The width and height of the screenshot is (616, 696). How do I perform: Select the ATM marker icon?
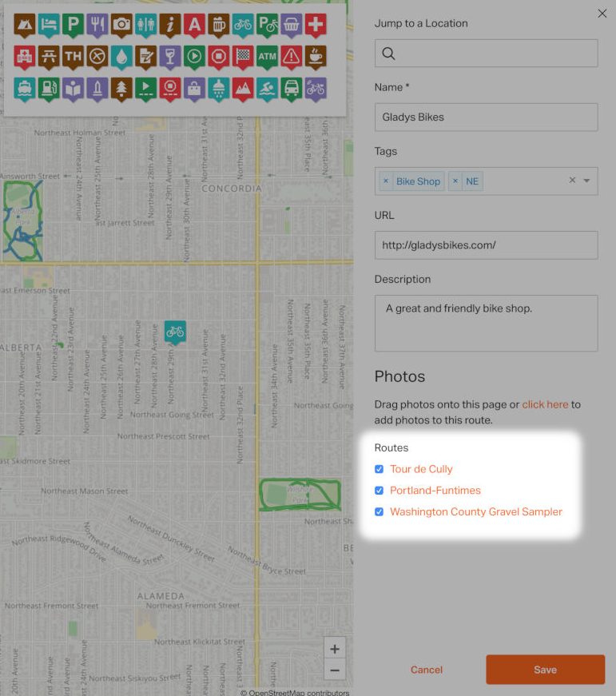tap(267, 57)
